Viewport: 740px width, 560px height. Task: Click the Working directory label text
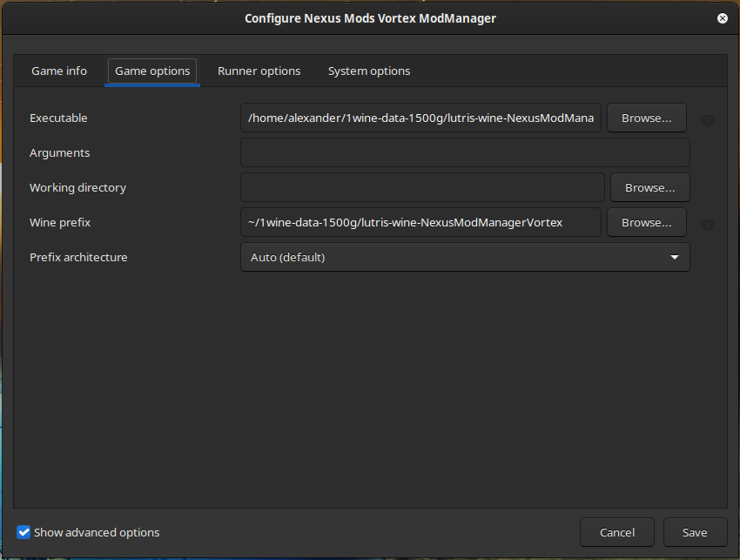77,188
